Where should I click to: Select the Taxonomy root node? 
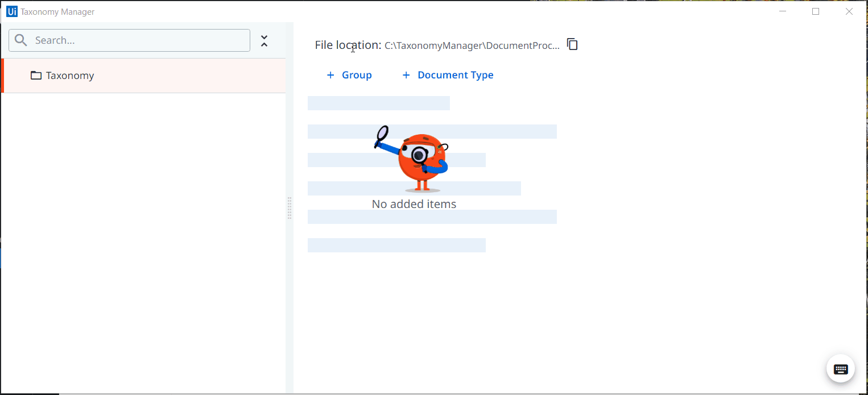pyautogui.click(x=143, y=76)
